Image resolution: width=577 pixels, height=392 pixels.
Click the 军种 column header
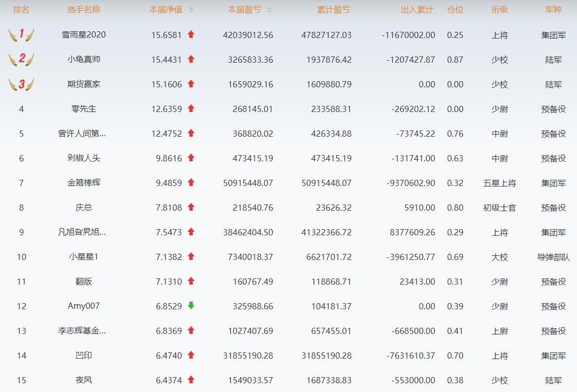click(553, 10)
